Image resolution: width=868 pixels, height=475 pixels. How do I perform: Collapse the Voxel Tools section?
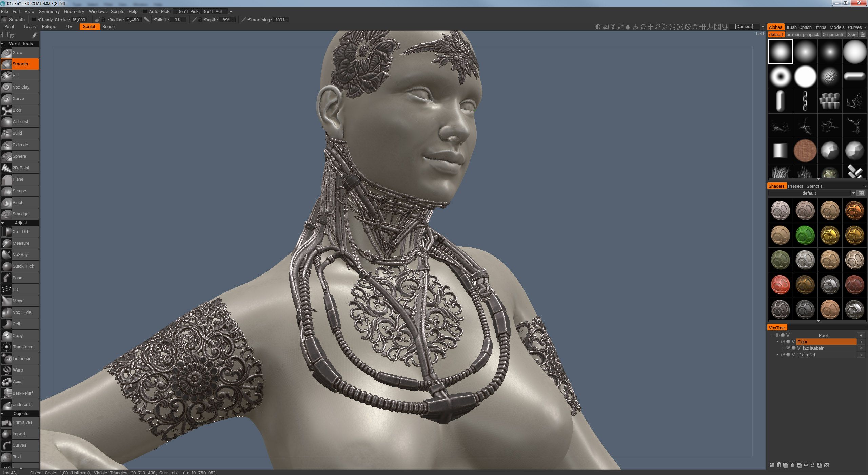3,44
